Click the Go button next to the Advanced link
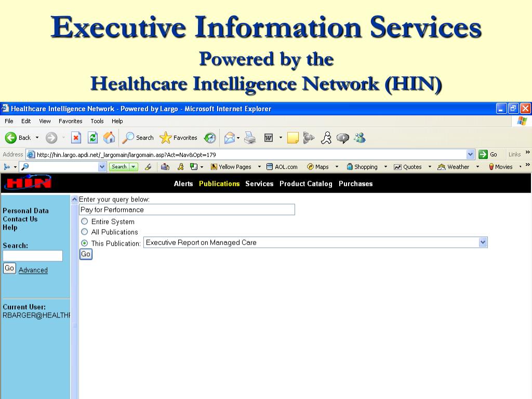532x399 pixels. click(9, 269)
